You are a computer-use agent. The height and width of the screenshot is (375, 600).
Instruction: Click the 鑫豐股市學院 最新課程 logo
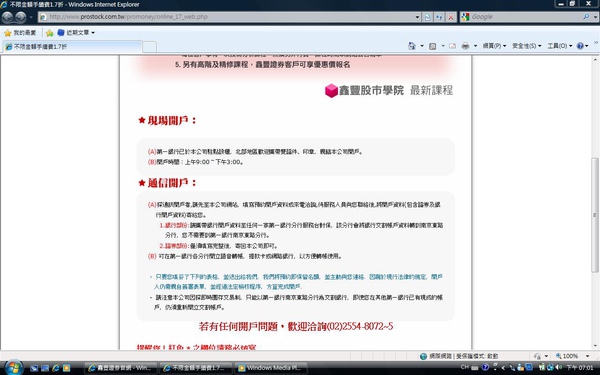[389, 91]
